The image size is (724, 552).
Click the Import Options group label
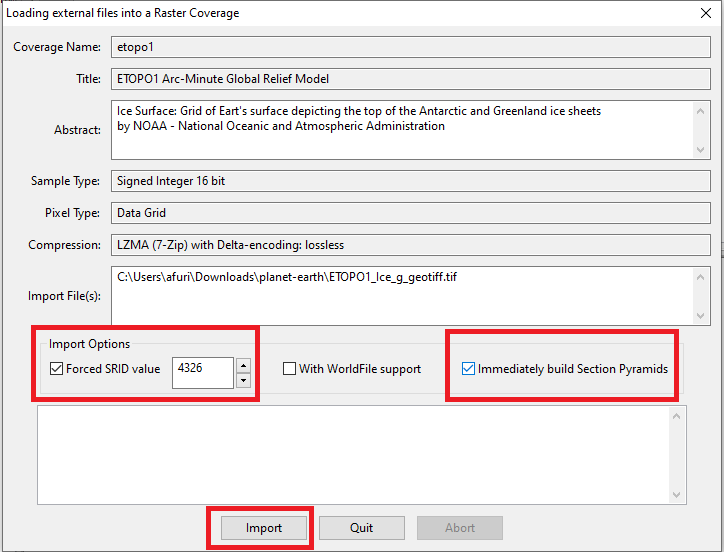(89, 344)
